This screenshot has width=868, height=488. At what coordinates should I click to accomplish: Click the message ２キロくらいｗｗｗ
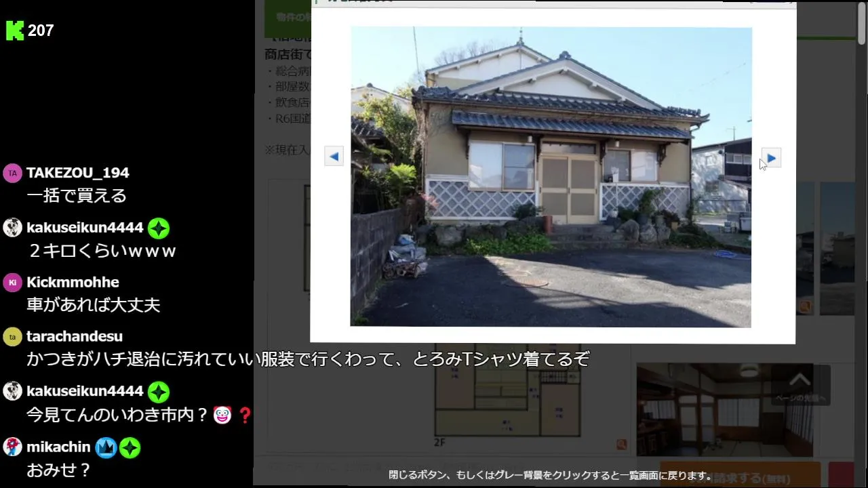click(x=102, y=251)
